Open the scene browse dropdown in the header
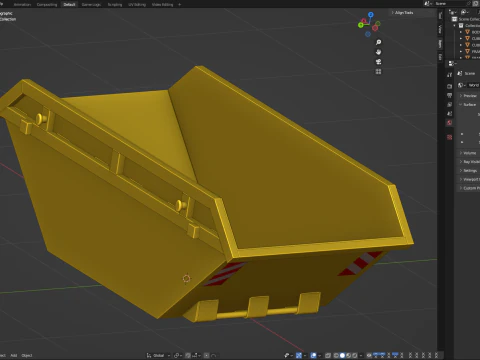This screenshot has width=480, height=360. point(428,4)
